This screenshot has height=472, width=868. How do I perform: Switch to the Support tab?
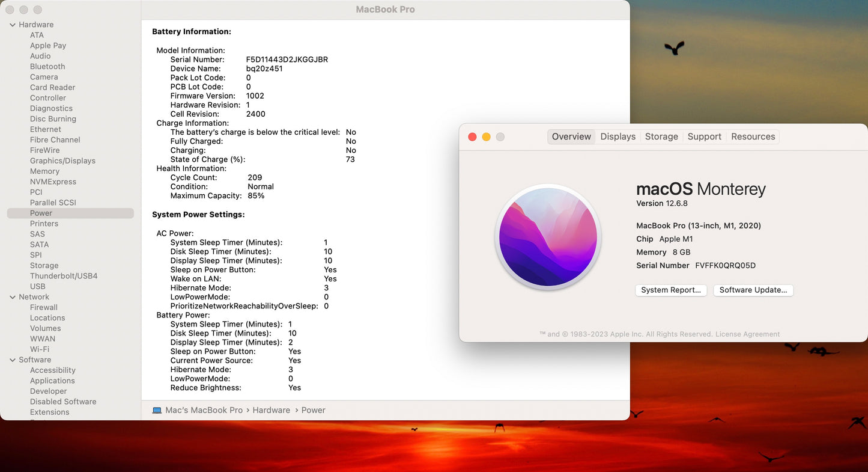[704, 136]
